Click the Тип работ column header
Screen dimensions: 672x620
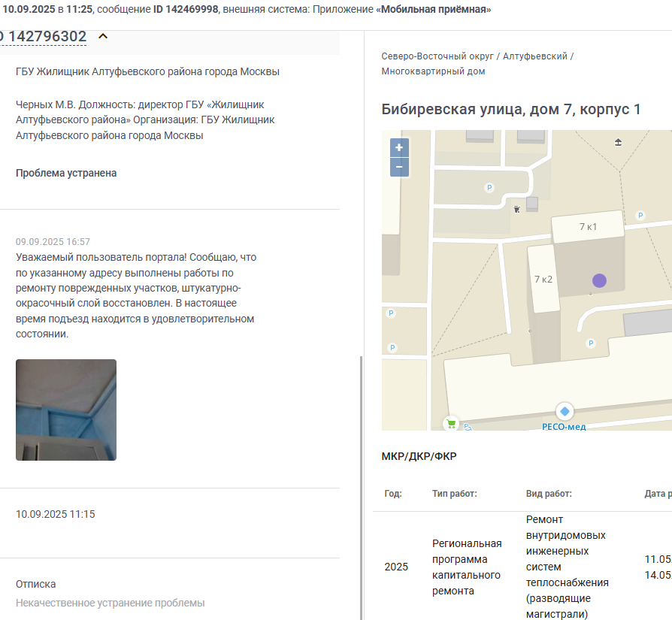click(x=454, y=494)
